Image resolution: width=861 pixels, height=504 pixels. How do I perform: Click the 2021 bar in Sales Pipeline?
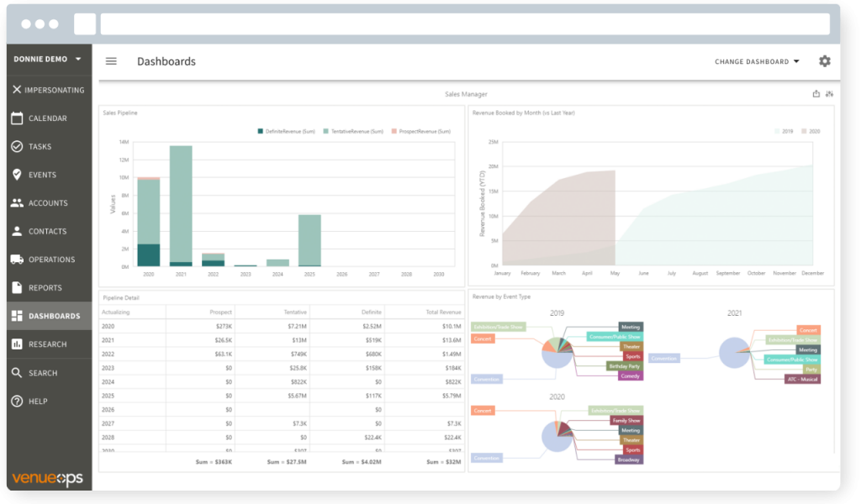[x=180, y=206]
